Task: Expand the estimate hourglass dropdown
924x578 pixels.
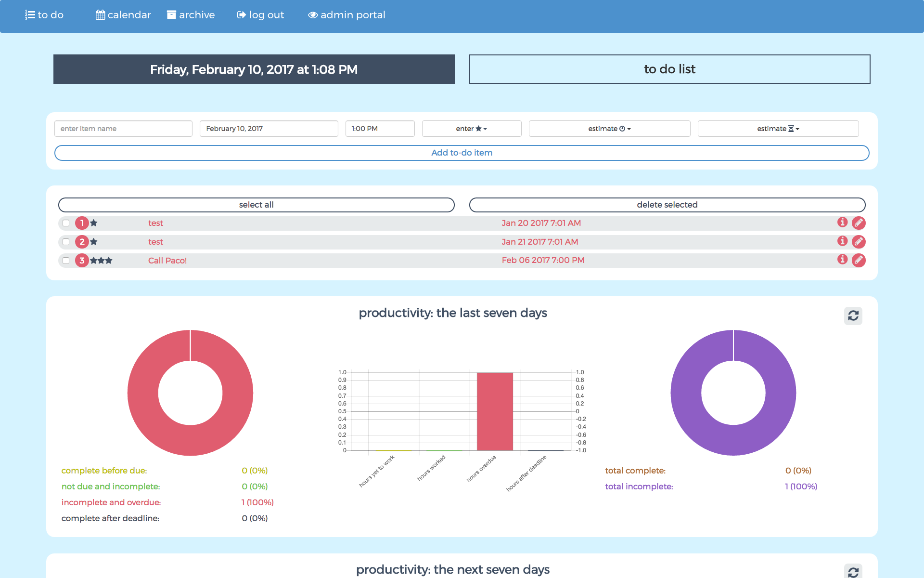Action: coord(778,129)
